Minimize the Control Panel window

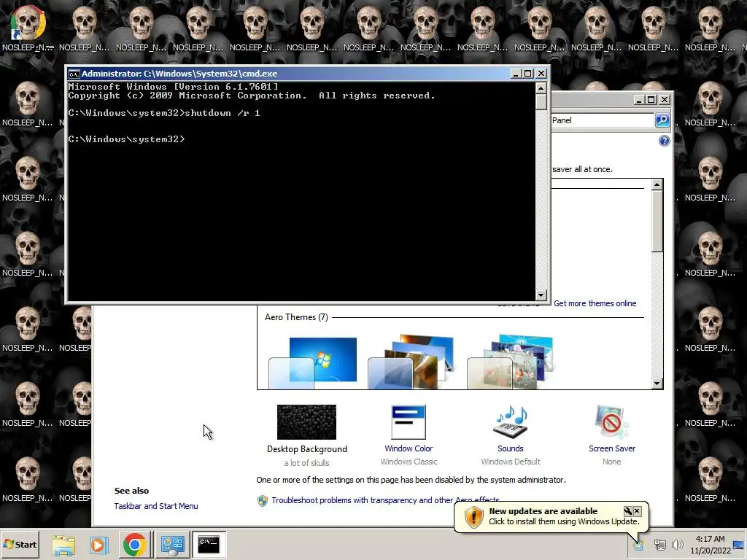click(639, 99)
